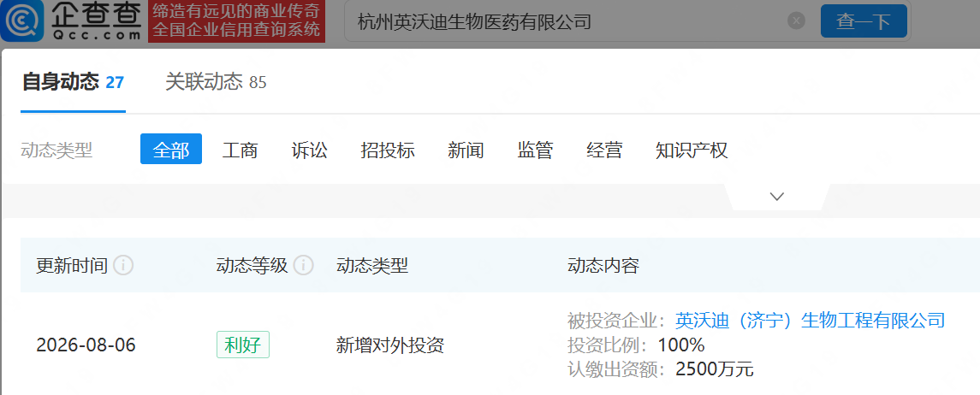Filter updates by 知识产权

point(692,150)
